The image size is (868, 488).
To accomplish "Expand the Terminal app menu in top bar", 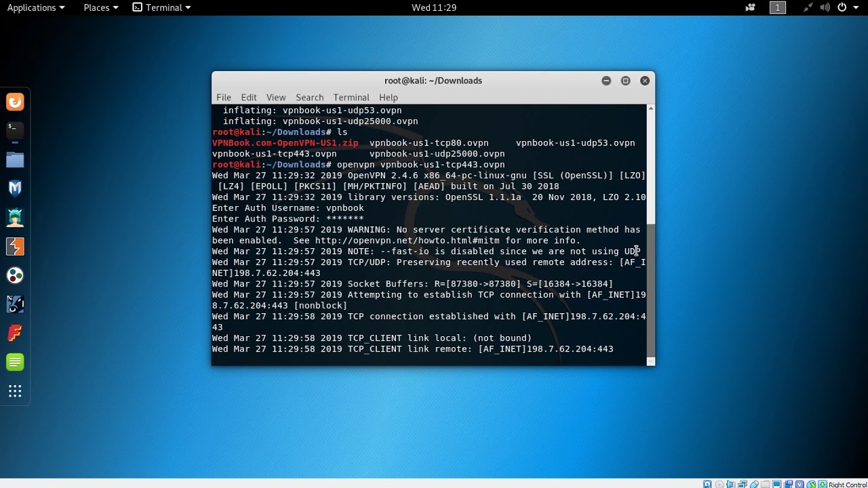I will point(161,7).
